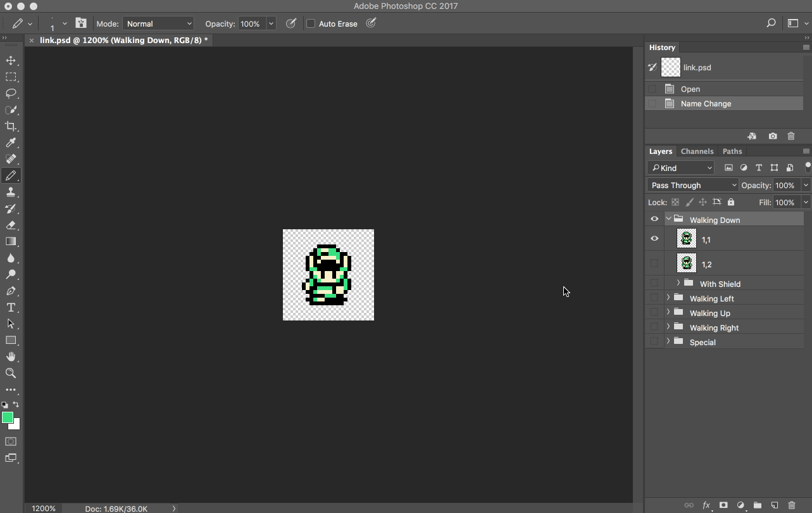
Task: Enable the Auto Erase checkbox
Action: point(311,23)
